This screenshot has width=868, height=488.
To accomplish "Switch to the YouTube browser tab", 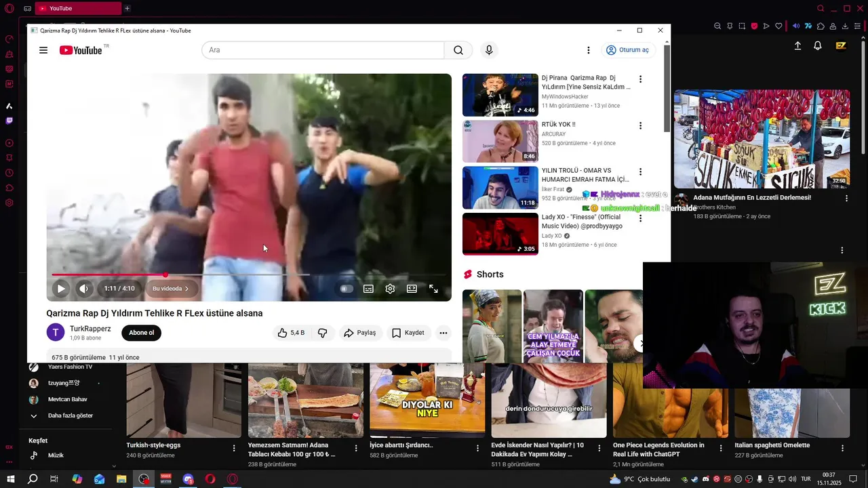I will (x=78, y=8).
